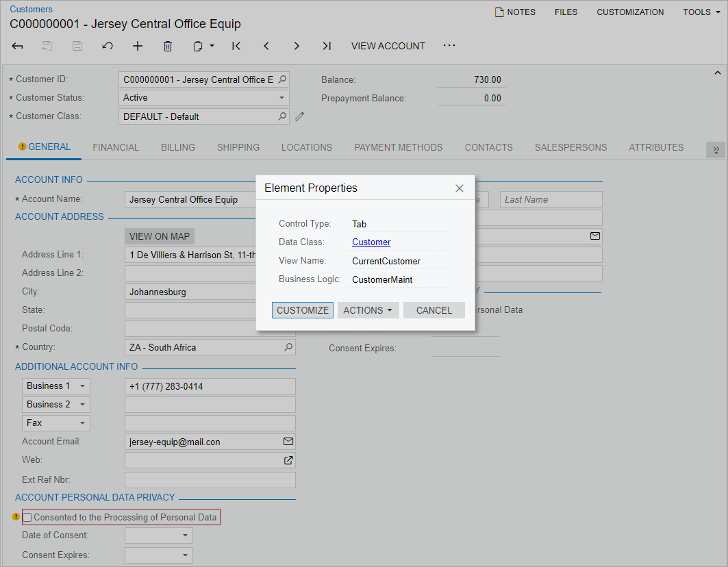Follow the Customer data class link
Viewport: 728px width, 567px height.
(371, 242)
